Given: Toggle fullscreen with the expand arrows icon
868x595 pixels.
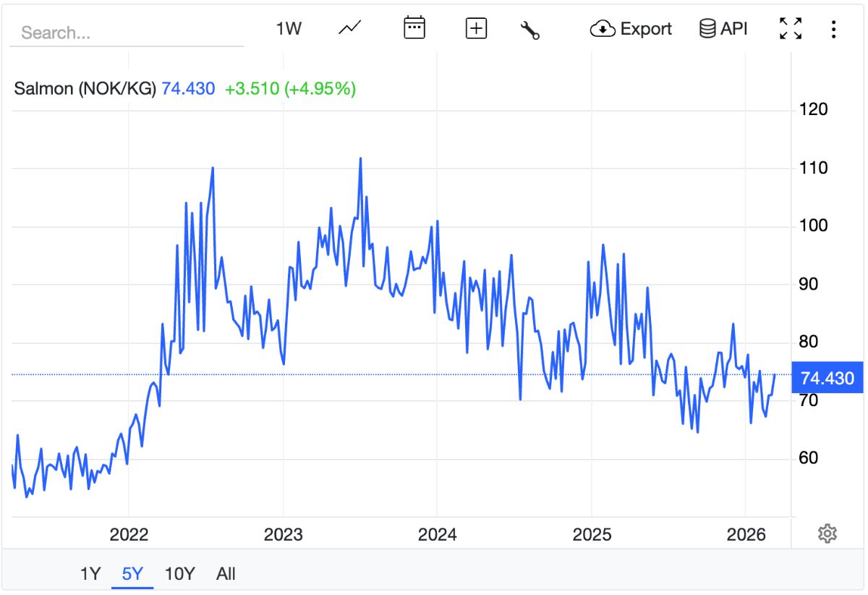Looking at the screenshot, I should coord(791,29).
